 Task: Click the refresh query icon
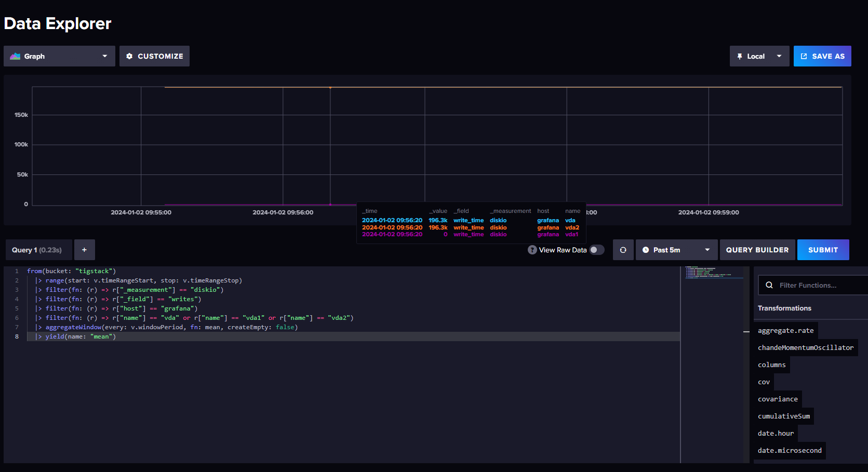point(623,250)
